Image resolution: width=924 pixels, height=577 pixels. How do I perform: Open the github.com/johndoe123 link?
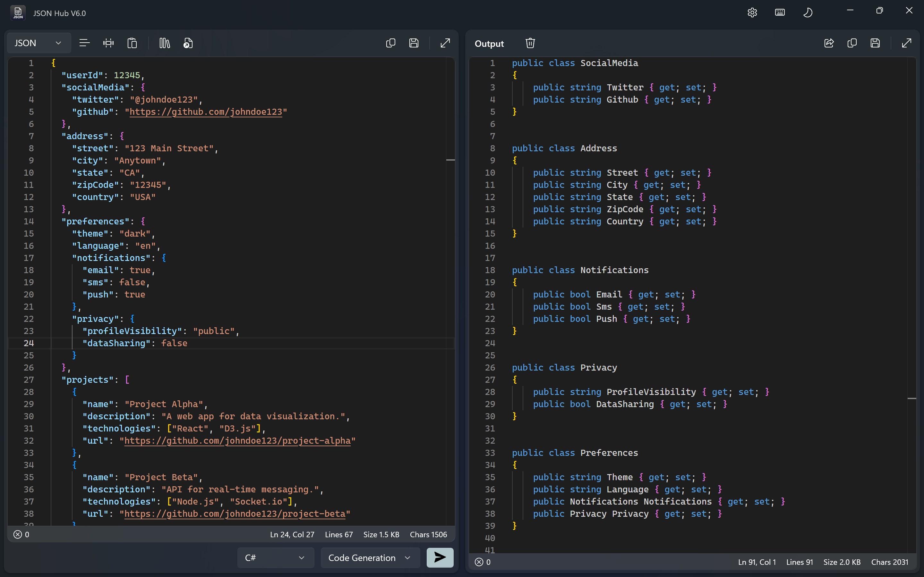(x=206, y=112)
